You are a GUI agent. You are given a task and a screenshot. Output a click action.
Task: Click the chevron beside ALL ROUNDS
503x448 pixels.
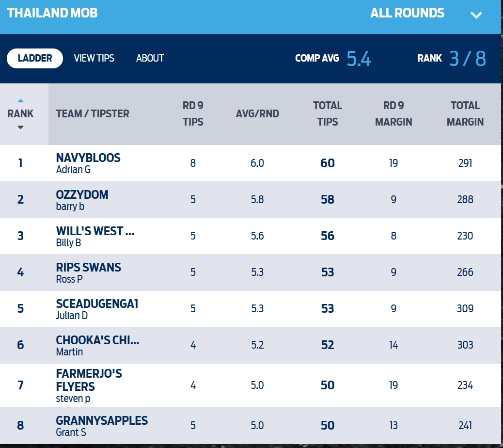(x=476, y=15)
